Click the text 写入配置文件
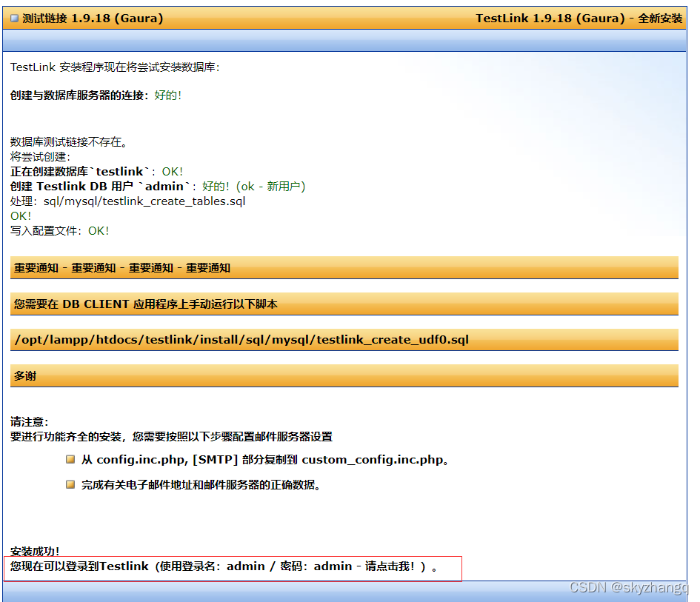The height and width of the screenshot is (602, 700). [45, 231]
